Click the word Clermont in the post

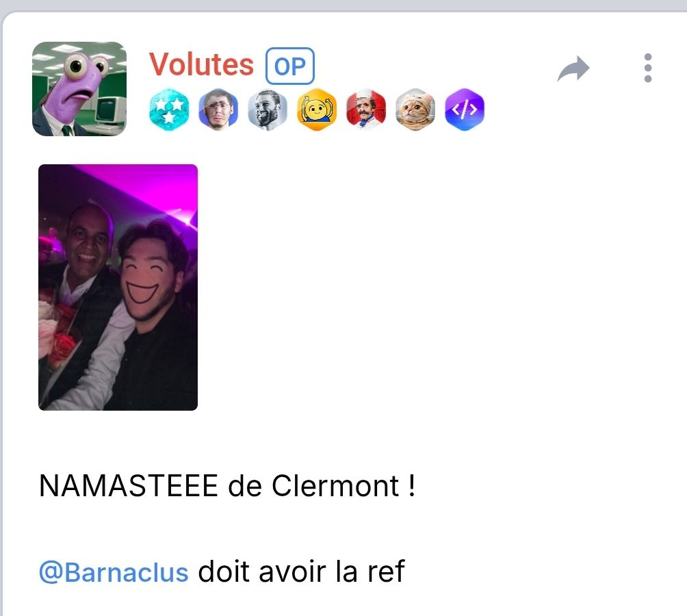335,486
